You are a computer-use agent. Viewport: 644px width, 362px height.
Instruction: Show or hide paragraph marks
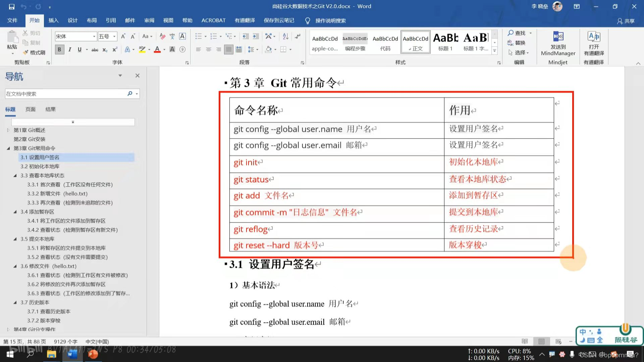(298, 36)
